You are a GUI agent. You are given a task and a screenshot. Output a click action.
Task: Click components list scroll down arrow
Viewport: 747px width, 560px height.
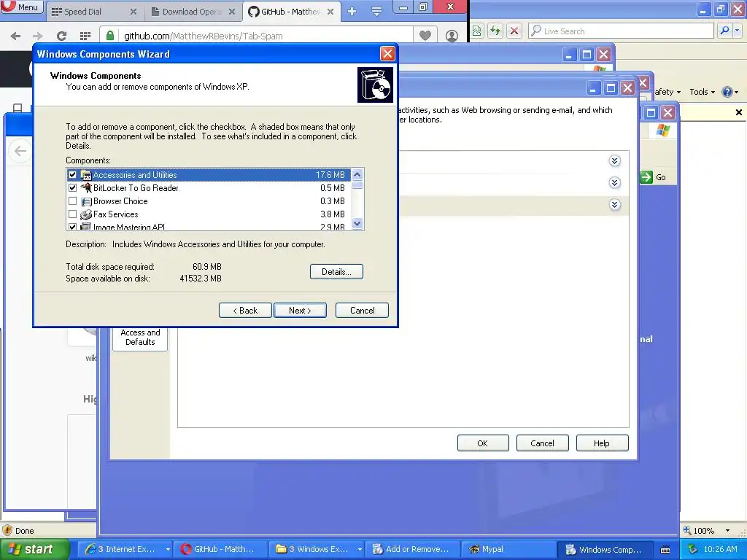pos(357,223)
